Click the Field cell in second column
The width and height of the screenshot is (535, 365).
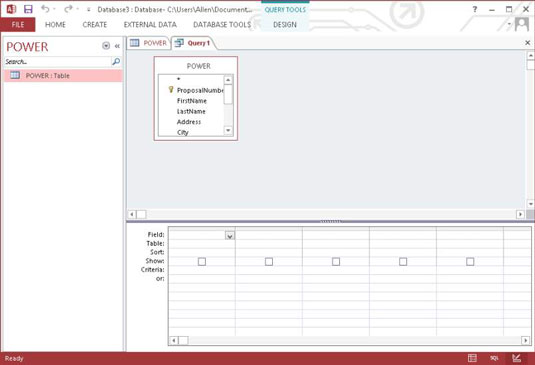269,235
